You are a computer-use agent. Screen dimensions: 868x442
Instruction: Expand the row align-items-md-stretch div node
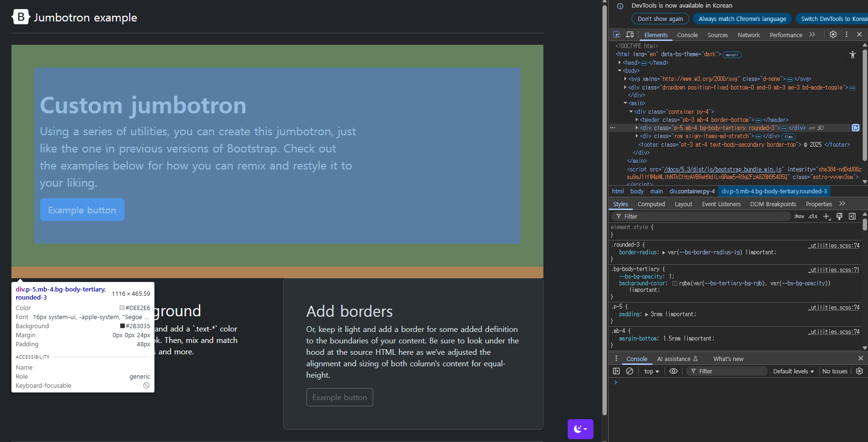[x=637, y=136]
